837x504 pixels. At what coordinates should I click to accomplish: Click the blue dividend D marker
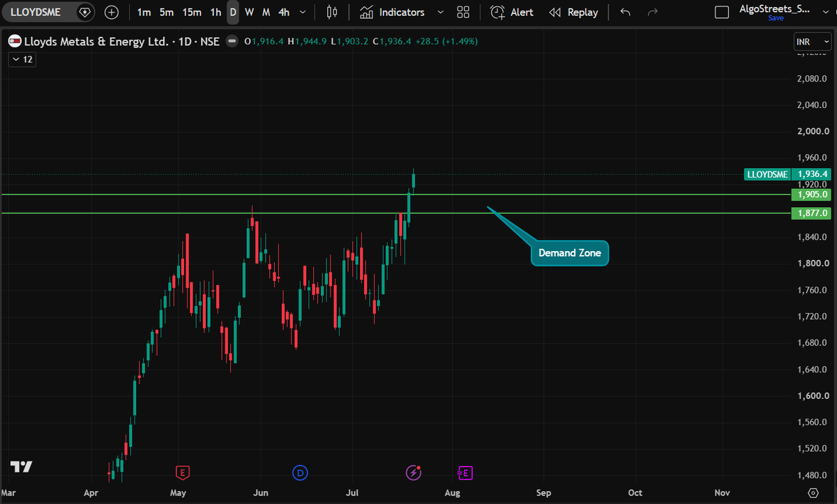pos(301,473)
